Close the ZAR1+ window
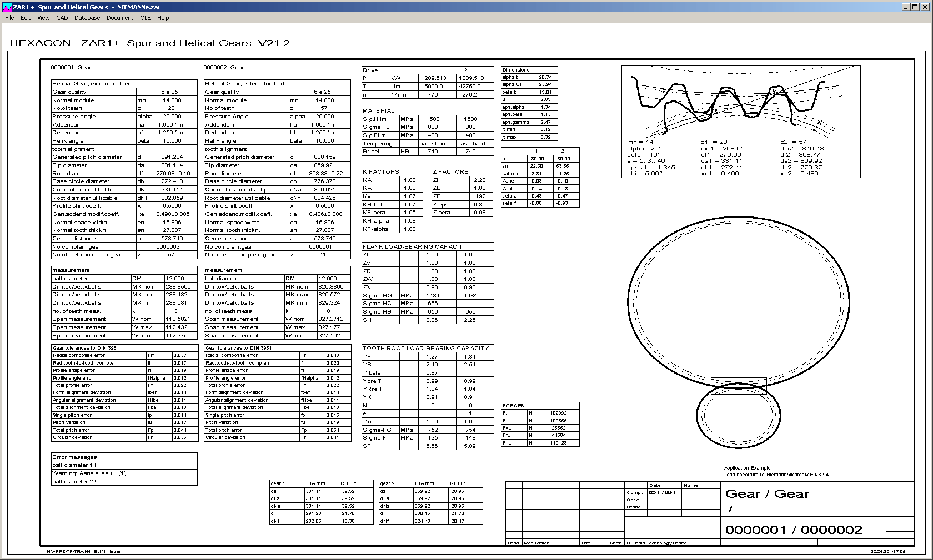Image resolution: width=933 pixels, height=560 pixels. pos(925,7)
